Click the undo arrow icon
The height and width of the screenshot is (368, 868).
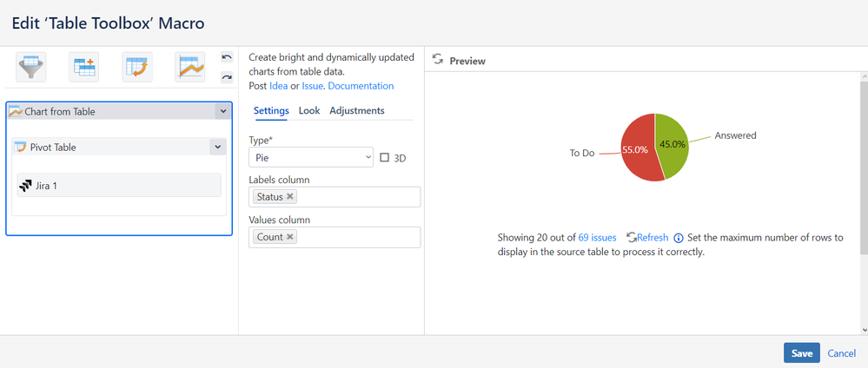click(227, 58)
